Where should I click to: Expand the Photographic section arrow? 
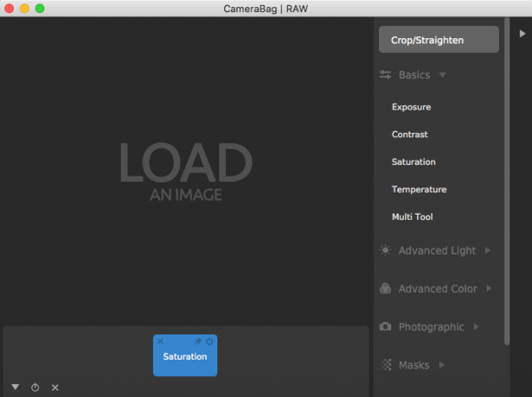coord(476,327)
